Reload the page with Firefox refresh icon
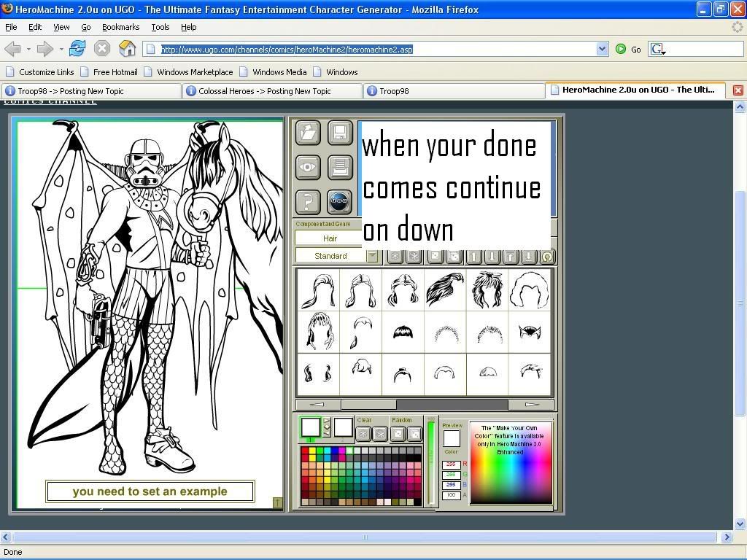 point(77,49)
